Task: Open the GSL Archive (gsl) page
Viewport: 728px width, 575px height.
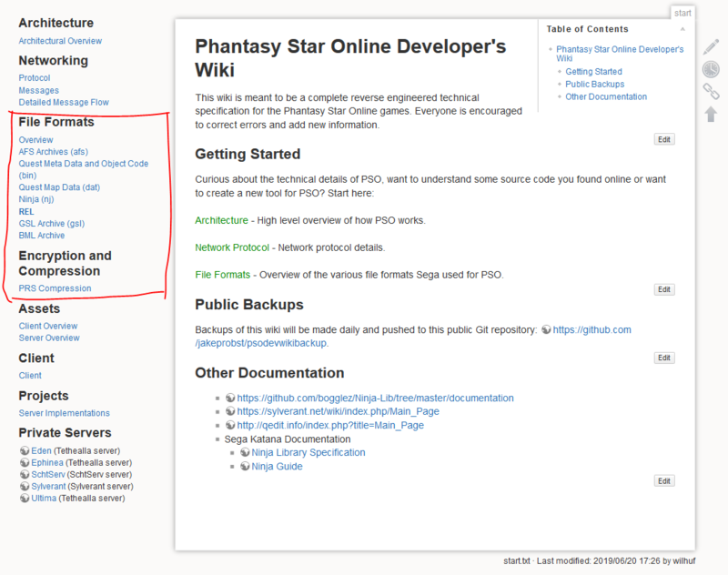Action: 52,223
